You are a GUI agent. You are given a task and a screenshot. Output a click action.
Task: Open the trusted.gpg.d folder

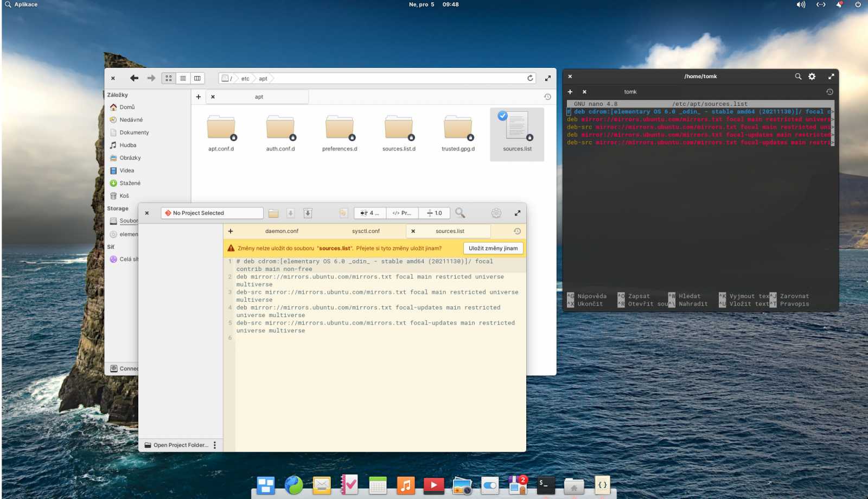[x=458, y=133]
